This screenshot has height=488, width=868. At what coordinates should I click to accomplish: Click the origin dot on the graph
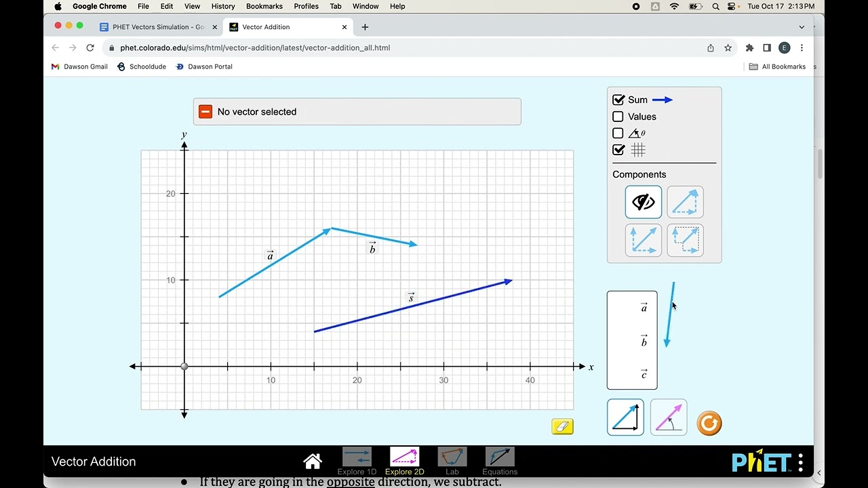click(x=184, y=367)
